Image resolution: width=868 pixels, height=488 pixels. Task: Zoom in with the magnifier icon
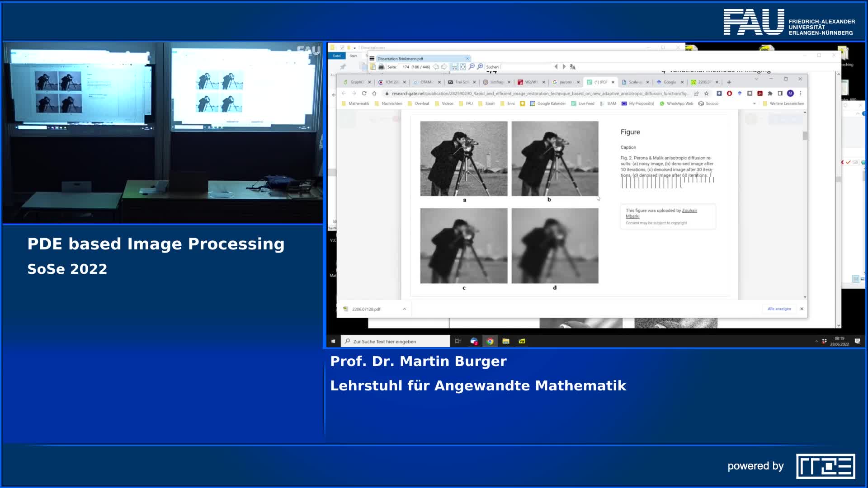pyautogui.click(x=480, y=66)
